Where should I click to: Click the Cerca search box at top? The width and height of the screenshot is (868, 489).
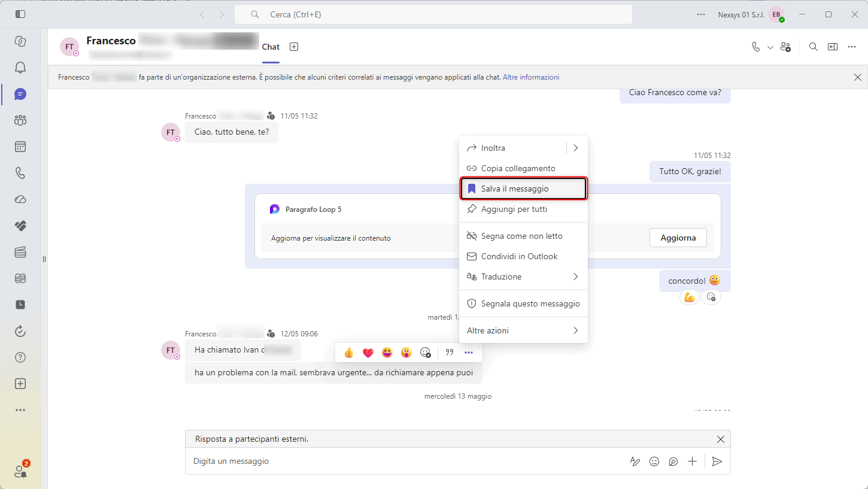click(433, 14)
